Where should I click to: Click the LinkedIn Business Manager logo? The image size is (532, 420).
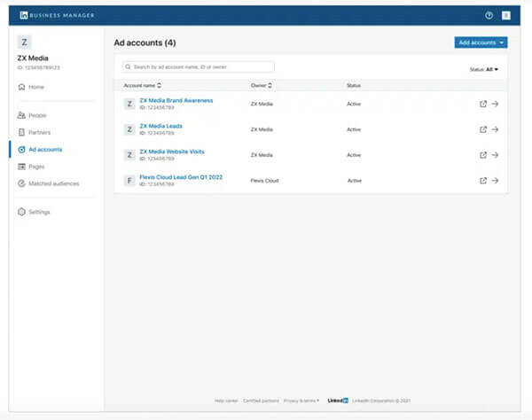tap(57, 15)
